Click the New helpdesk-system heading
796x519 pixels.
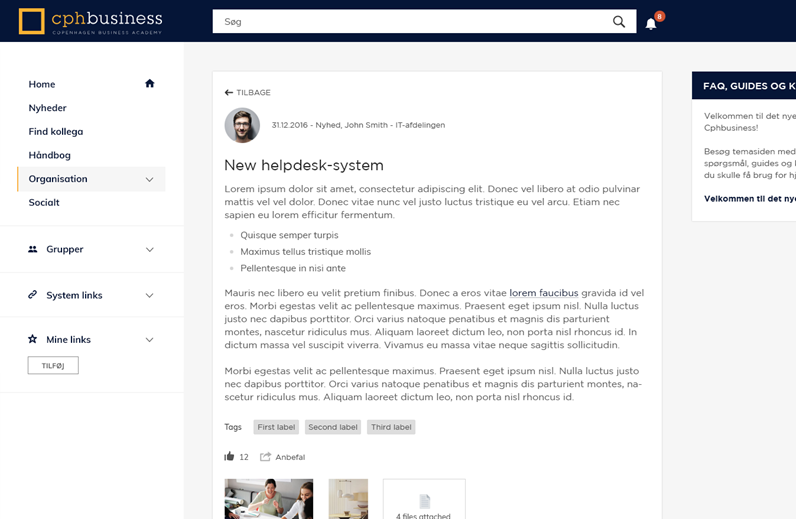coord(304,165)
